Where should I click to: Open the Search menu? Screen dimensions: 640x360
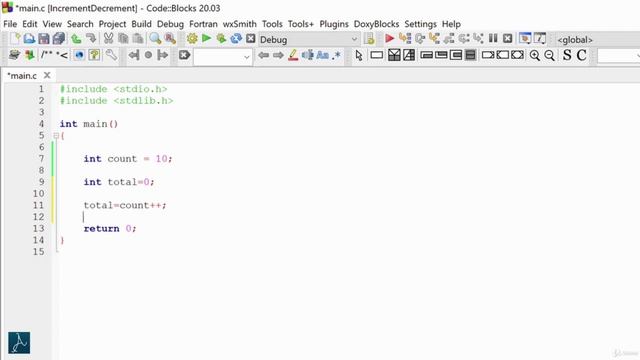(80, 24)
